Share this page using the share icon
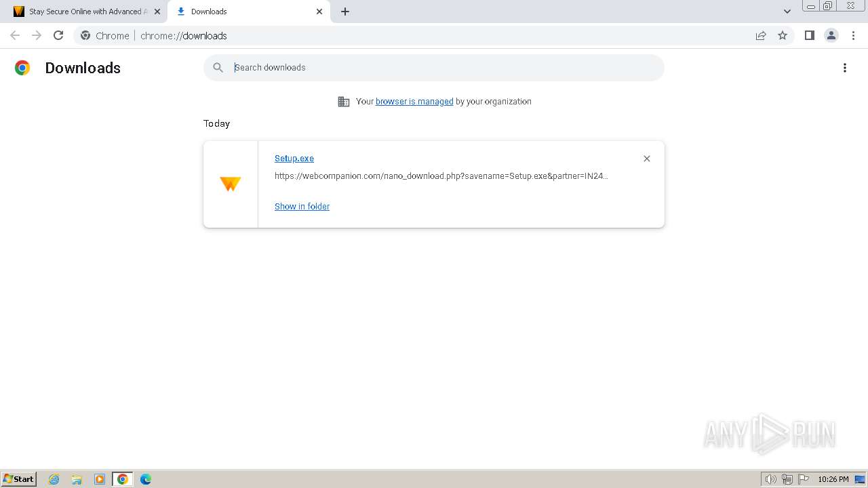Screen dimensions: 868x488 point(761,35)
